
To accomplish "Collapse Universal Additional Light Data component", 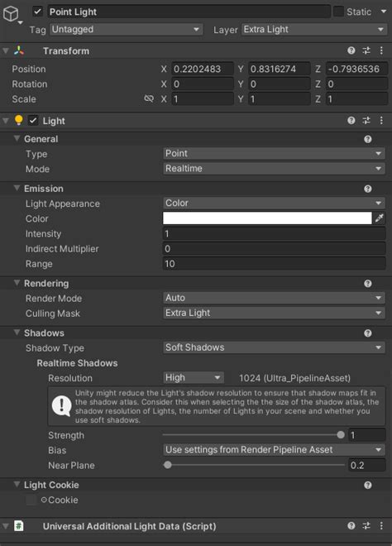I will pos(6,526).
